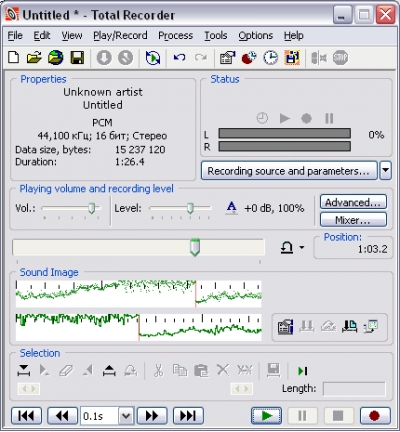Click the rightmost Sound Image panel icon
The image size is (400, 432).
(x=370, y=326)
